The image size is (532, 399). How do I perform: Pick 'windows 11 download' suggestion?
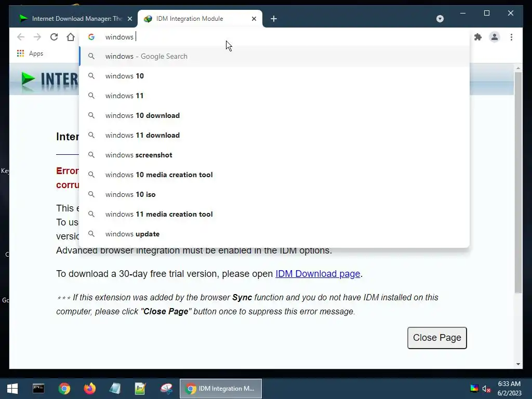pyautogui.click(x=274, y=135)
